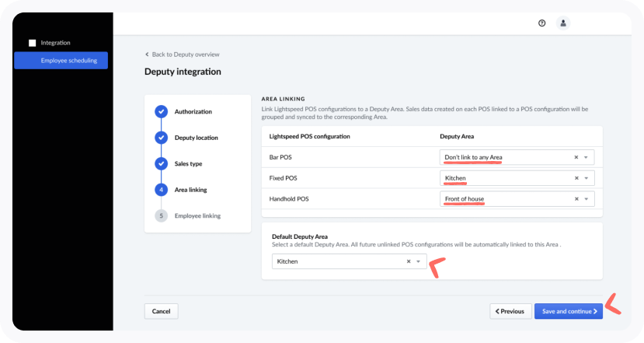Click the Bar POS row label

coord(280,157)
